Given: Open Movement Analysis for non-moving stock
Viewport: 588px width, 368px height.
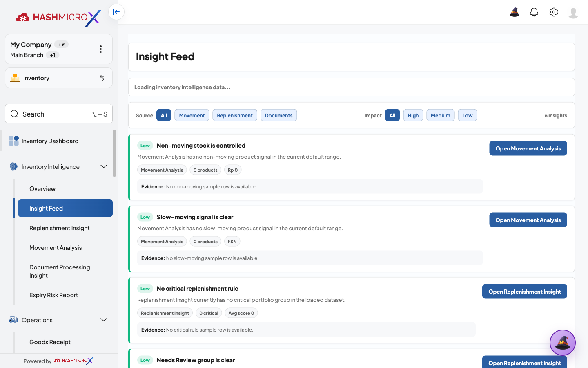Looking at the screenshot, I should [x=528, y=148].
